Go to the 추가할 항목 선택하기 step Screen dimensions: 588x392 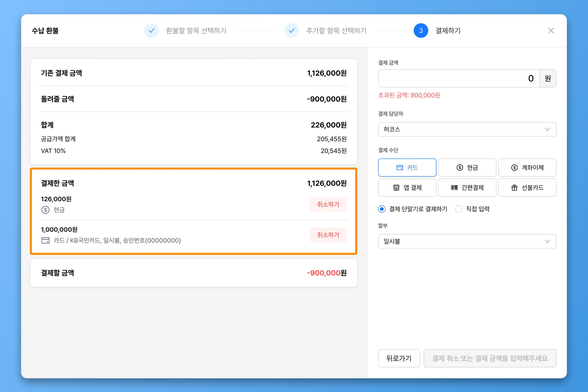[336, 31]
